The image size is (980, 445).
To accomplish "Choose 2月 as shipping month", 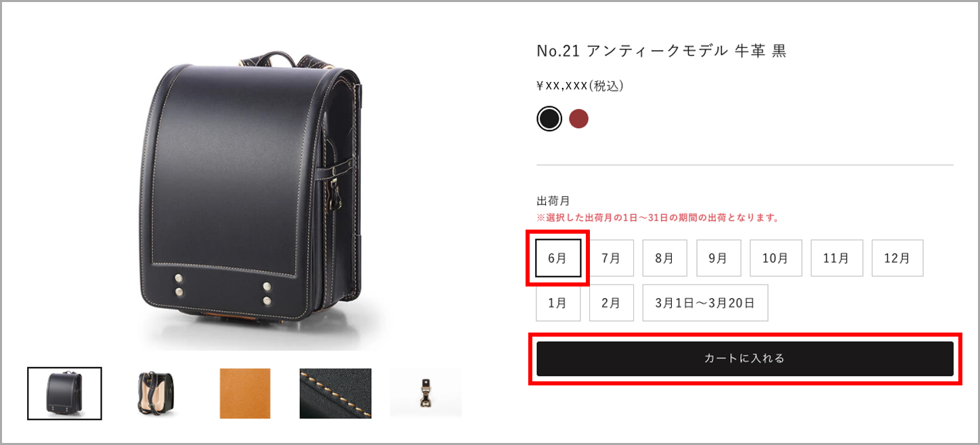I will (611, 303).
